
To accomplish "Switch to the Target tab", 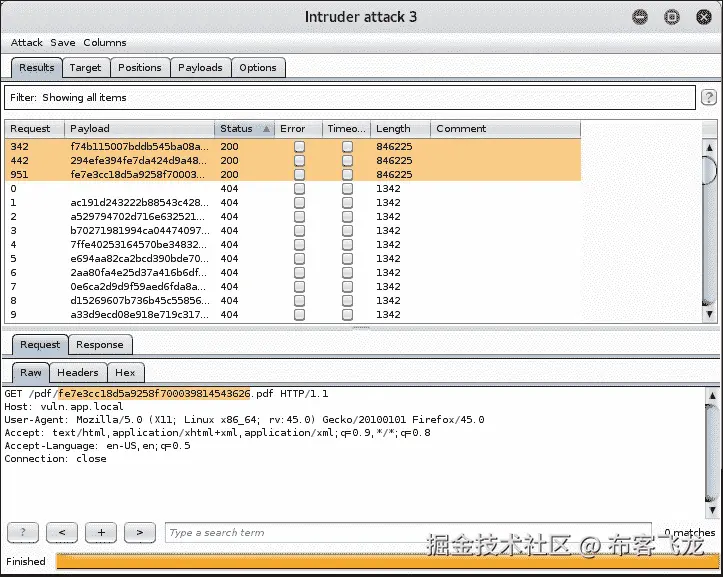I will pyautogui.click(x=85, y=67).
